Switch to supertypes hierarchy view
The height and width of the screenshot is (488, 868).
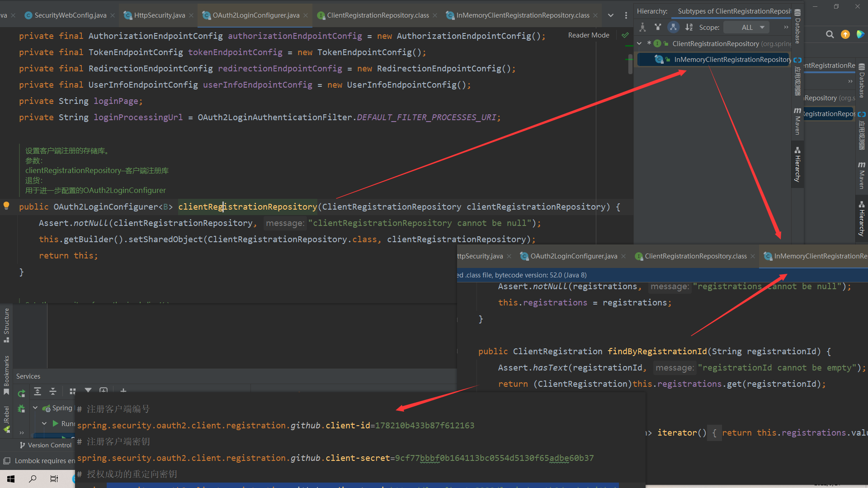coord(658,28)
